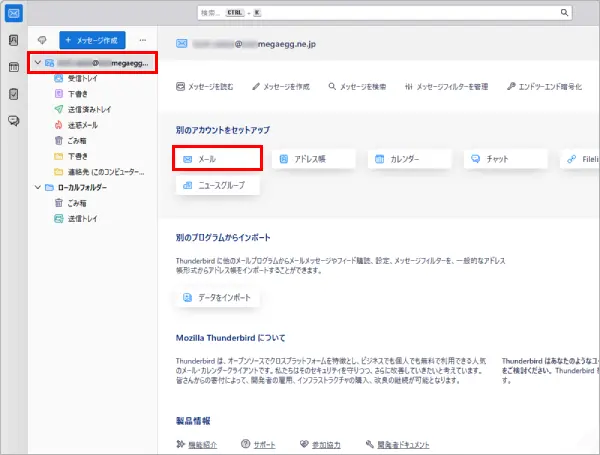The image size is (600, 455).
Task: Open the Chat space icon
Action: coord(14,121)
